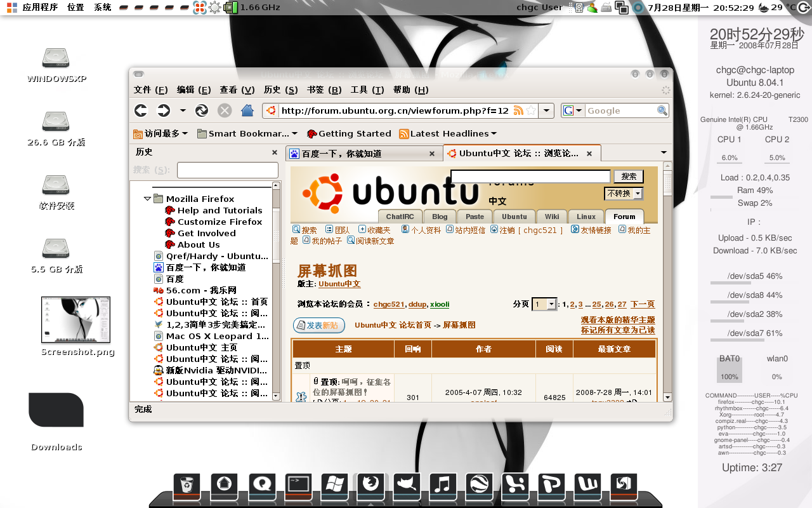812x508 pixels.
Task: Click the forum 搜索 button
Action: [x=629, y=177]
